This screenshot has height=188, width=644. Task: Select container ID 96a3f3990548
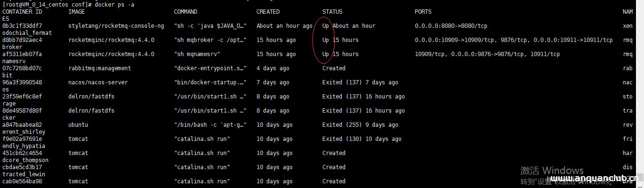coord(22,82)
